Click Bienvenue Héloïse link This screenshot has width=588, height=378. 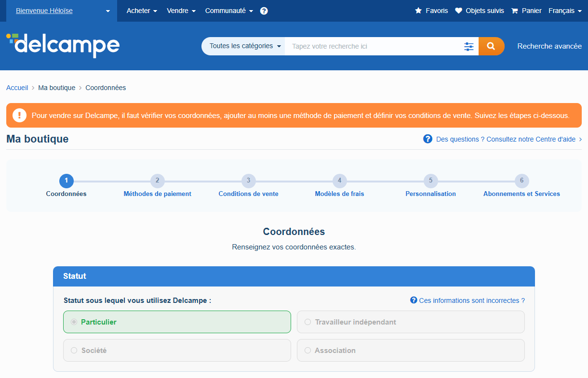(44, 11)
